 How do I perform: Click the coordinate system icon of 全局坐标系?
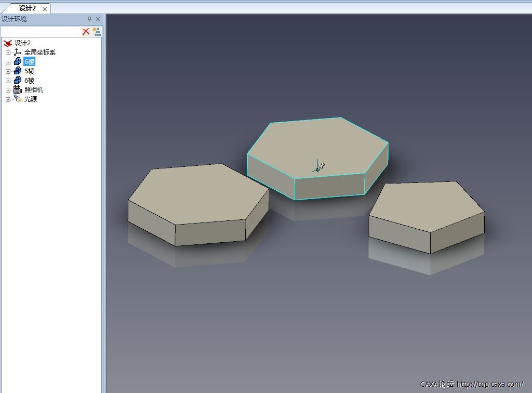pyautogui.click(x=18, y=52)
